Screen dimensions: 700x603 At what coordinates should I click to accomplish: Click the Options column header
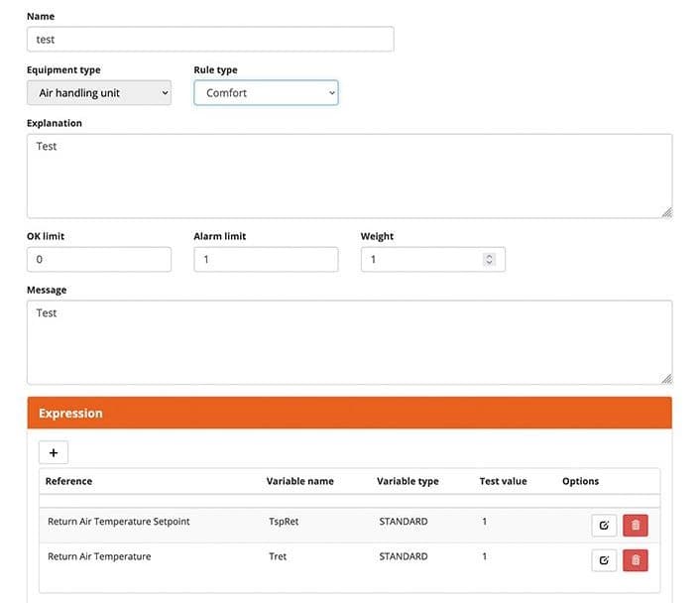click(580, 481)
